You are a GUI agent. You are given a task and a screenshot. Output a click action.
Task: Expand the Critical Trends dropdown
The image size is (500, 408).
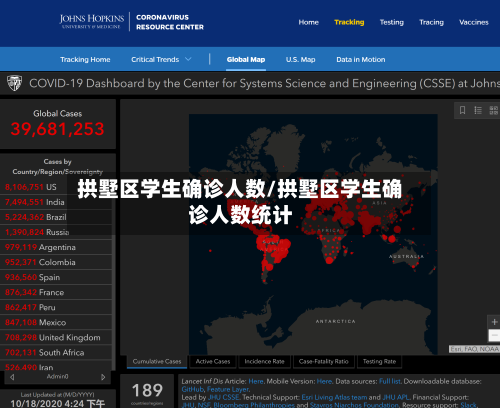(x=161, y=59)
